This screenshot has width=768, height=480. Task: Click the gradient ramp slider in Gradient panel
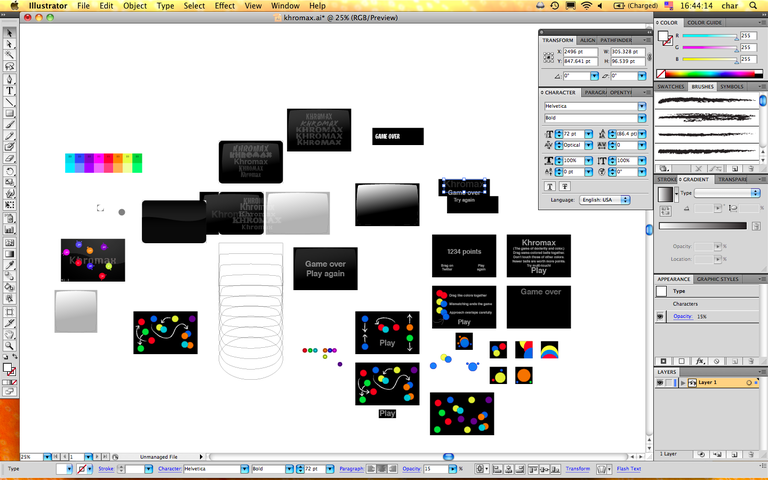pos(702,226)
